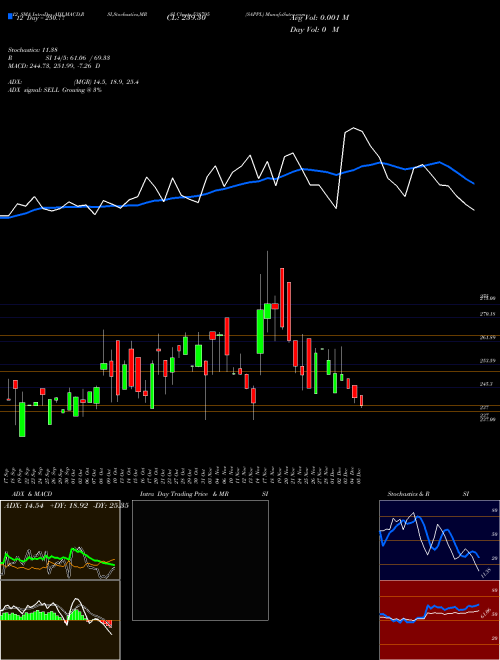Screen dimensions: 500x660
Task: Click the blue 12 Day SMA legend square
Action: point(10,16)
